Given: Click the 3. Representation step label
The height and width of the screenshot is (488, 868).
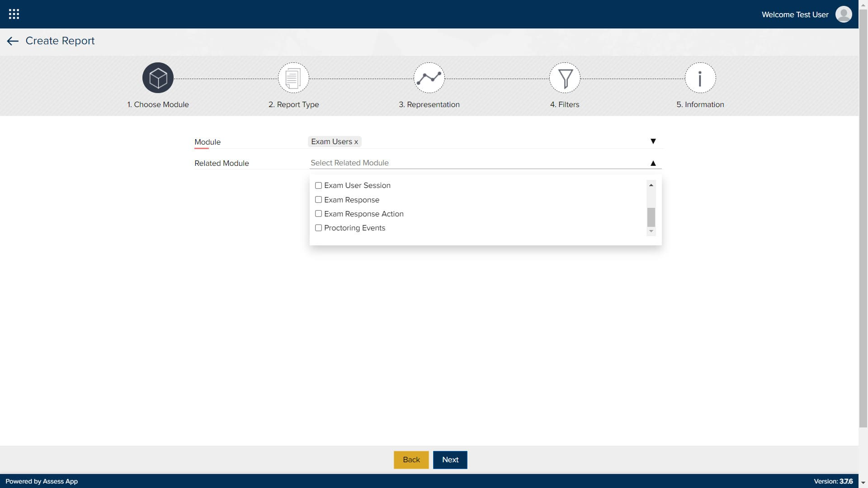Looking at the screenshot, I should click(429, 104).
